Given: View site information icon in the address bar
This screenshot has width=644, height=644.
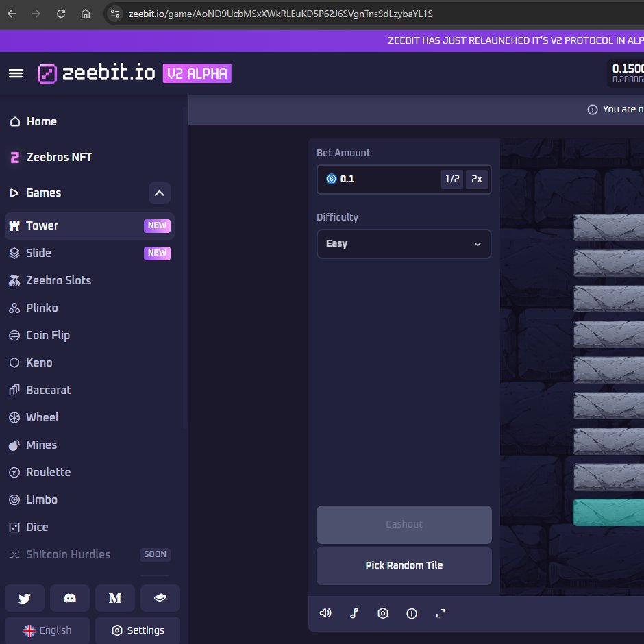Looking at the screenshot, I should [115, 14].
